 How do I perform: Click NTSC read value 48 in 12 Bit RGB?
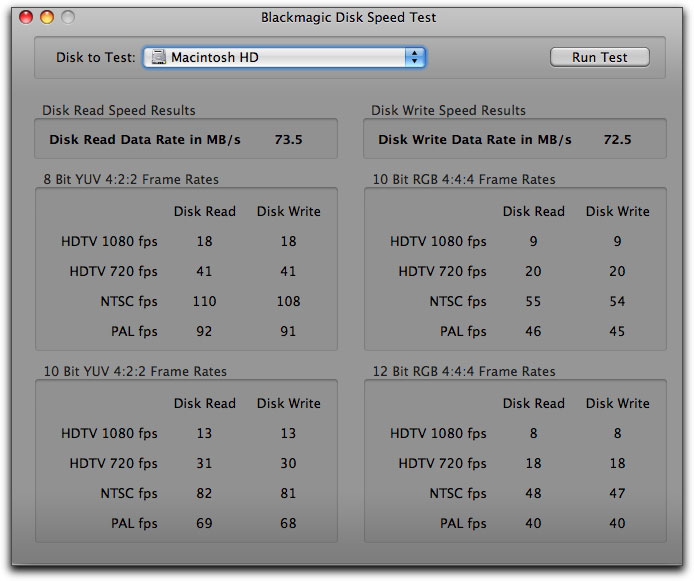click(533, 493)
